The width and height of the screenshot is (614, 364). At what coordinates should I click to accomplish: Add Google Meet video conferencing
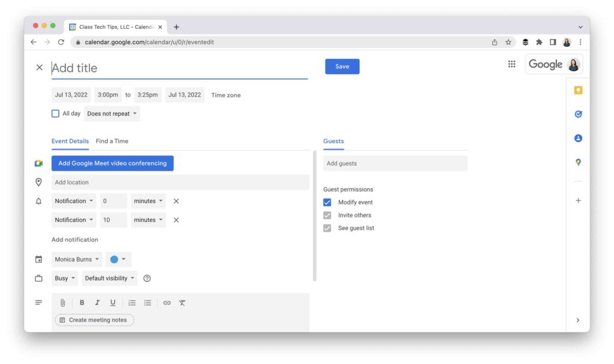pyautogui.click(x=112, y=163)
